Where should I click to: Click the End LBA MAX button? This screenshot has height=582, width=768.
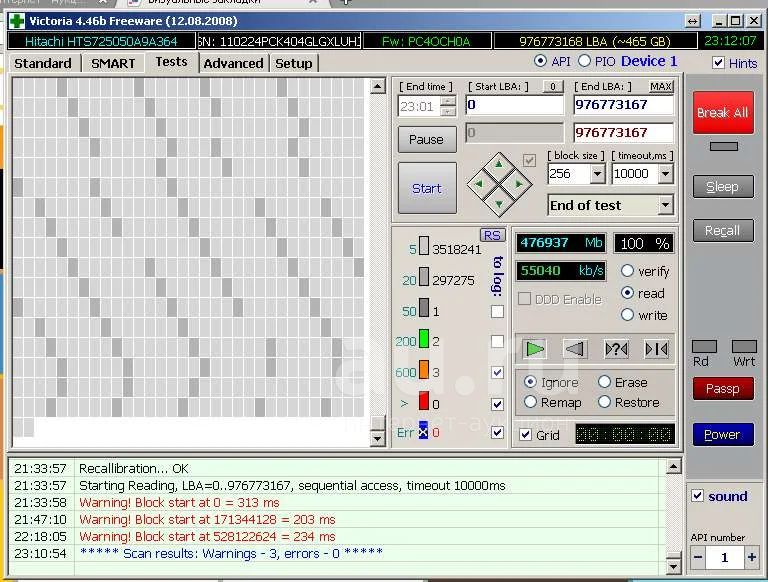pos(661,87)
